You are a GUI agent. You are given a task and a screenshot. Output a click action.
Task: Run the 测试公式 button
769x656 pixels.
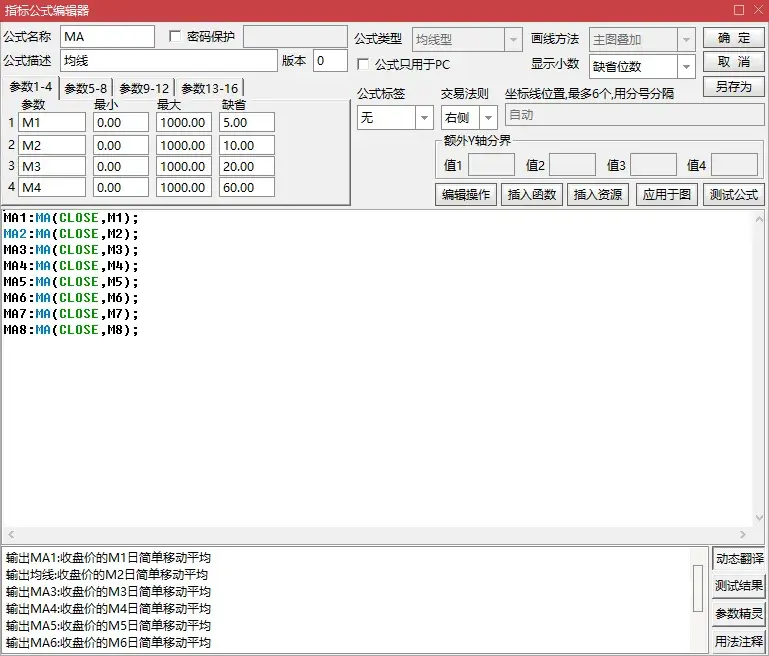(734, 195)
